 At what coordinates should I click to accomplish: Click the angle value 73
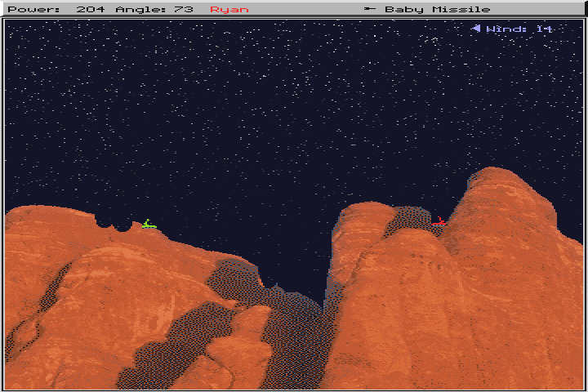pyautogui.click(x=184, y=10)
